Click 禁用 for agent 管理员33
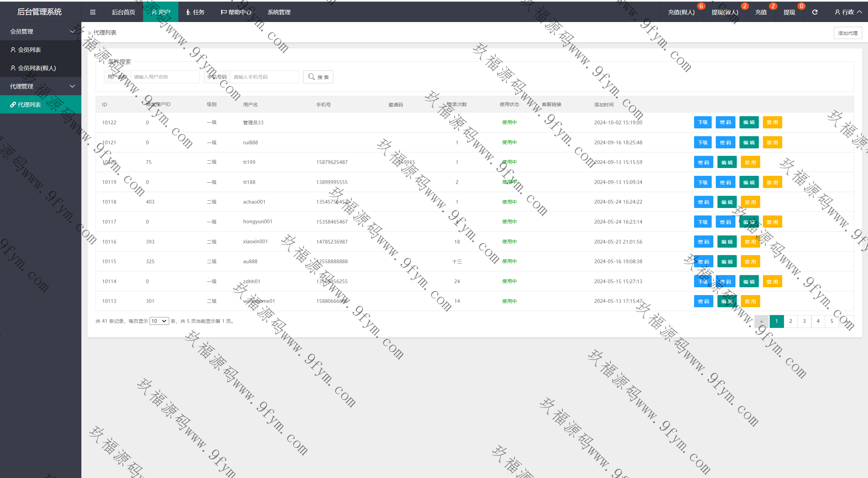 (772, 122)
